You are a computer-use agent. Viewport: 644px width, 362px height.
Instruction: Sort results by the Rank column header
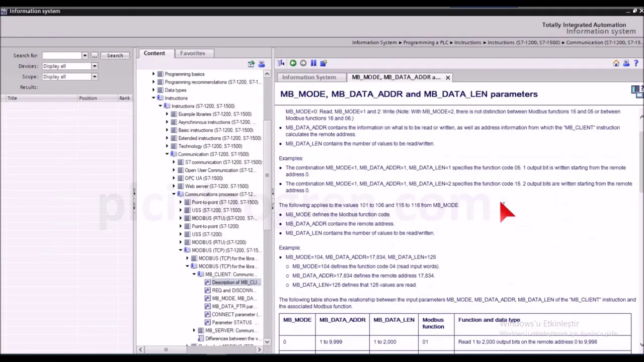[x=124, y=98]
